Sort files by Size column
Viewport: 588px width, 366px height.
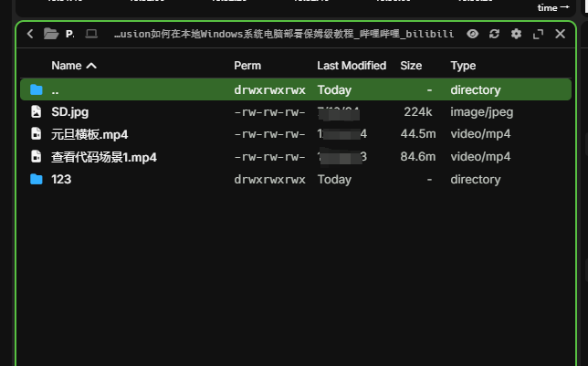tap(411, 66)
